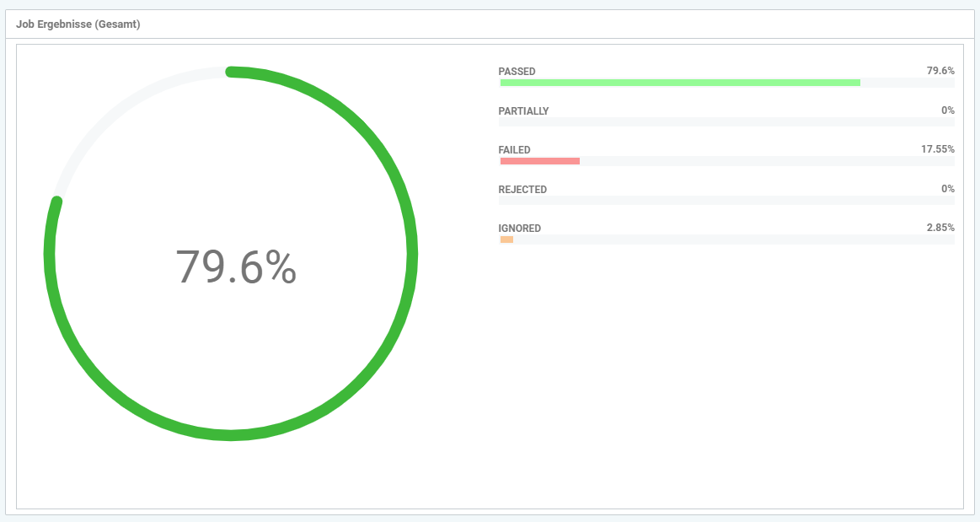Select the FAILED label

coord(514,150)
